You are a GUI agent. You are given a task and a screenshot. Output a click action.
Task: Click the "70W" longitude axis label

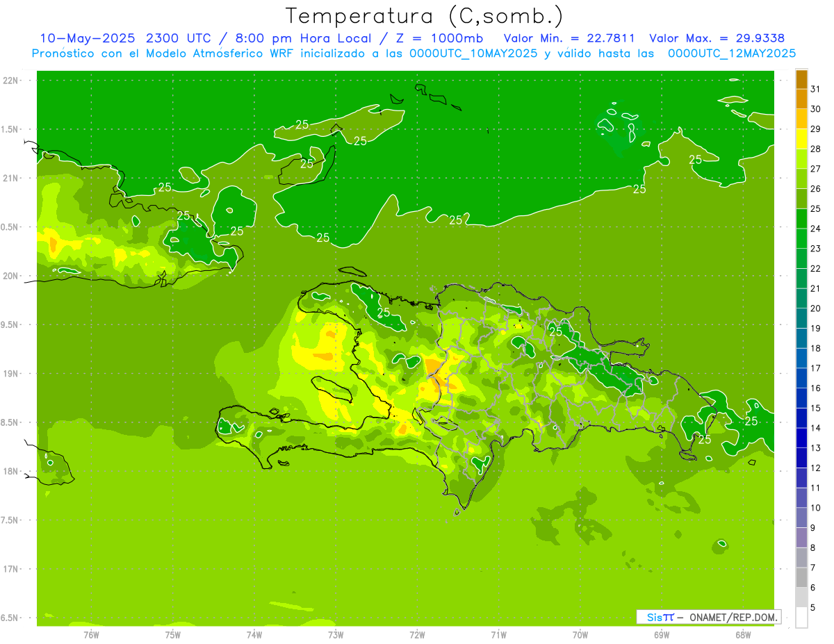click(580, 634)
